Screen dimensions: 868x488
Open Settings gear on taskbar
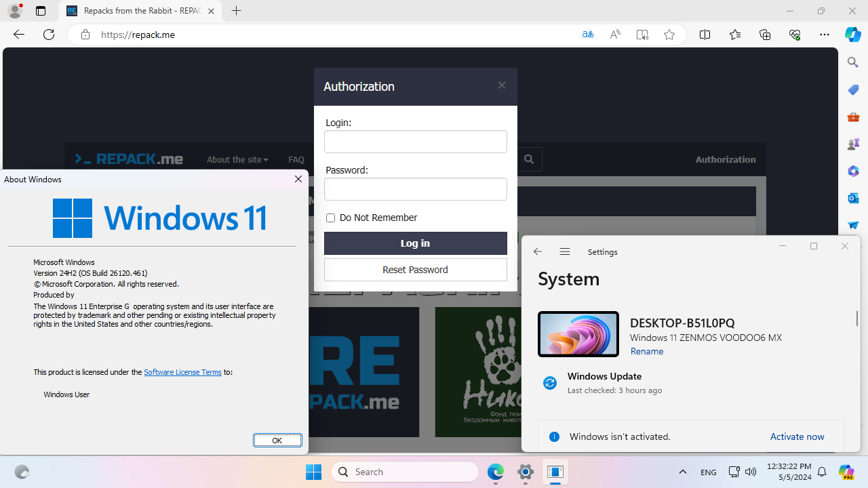point(526,472)
